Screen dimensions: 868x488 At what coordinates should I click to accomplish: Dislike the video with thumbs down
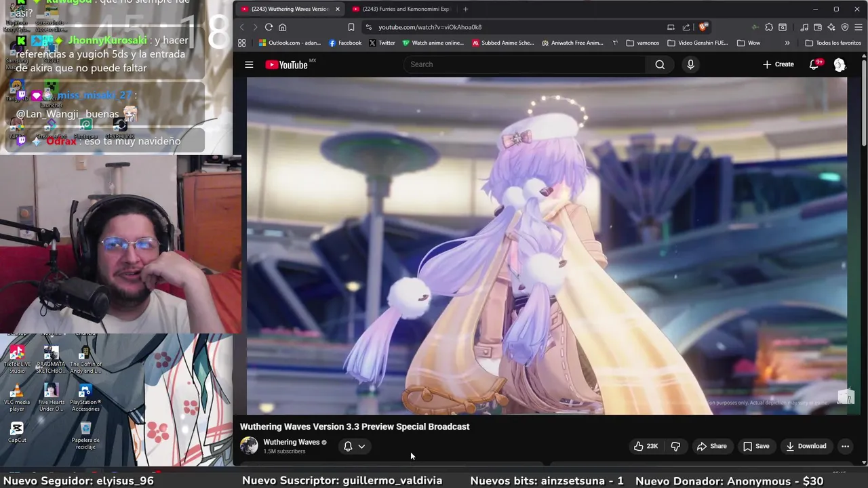[675, 446]
